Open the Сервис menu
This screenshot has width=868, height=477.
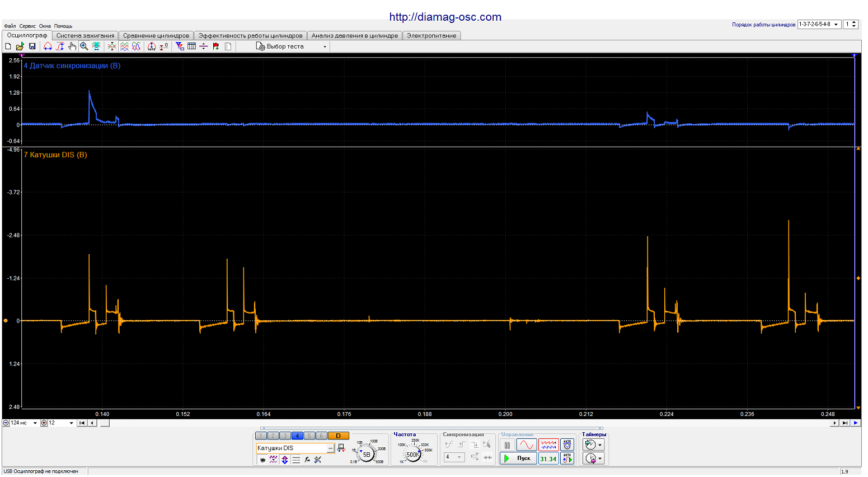pyautogui.click(x=27, y=26)
